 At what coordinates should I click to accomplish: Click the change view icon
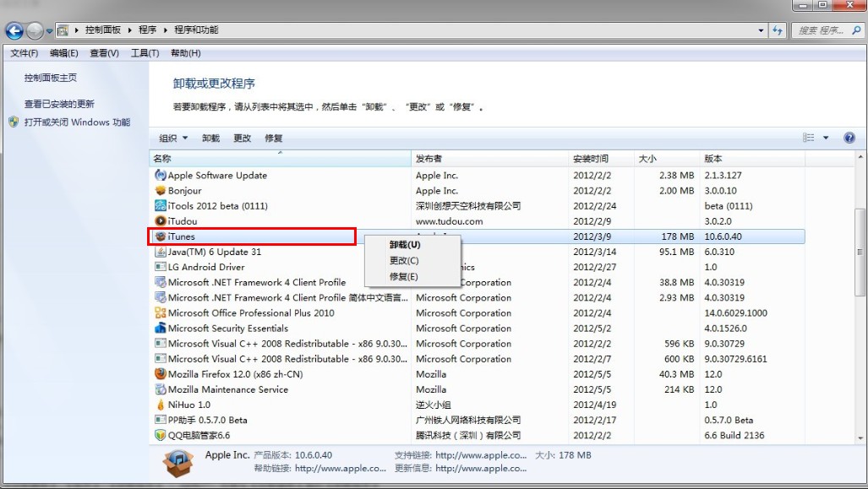click(x=808, y=138)
